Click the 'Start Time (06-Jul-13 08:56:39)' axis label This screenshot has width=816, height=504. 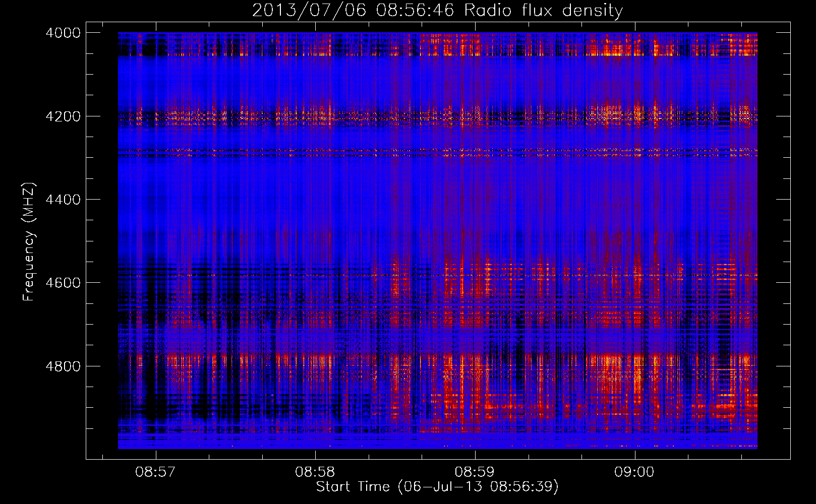pyautogui.click(x=437, y=487)
